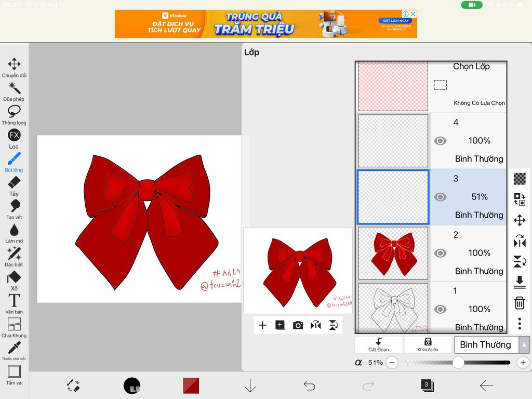
Task: Click the add special layer icon
Action: coord(280,325)
